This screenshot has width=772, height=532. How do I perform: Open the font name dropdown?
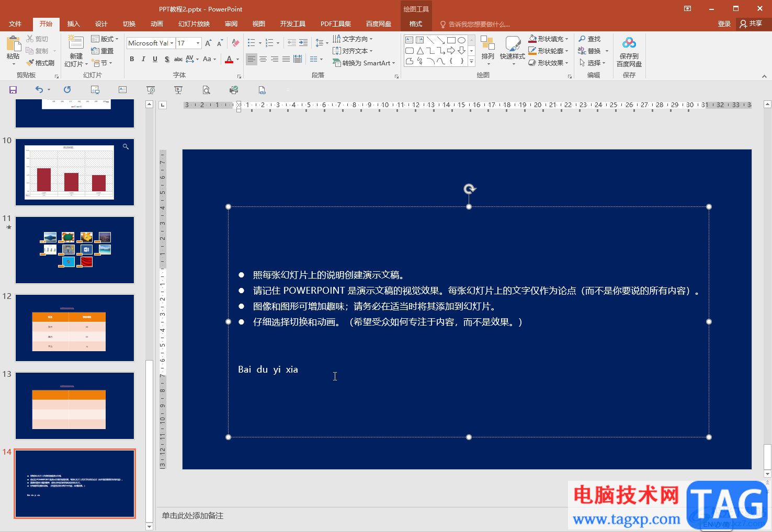pyautogui.click(x=172, y=43)
